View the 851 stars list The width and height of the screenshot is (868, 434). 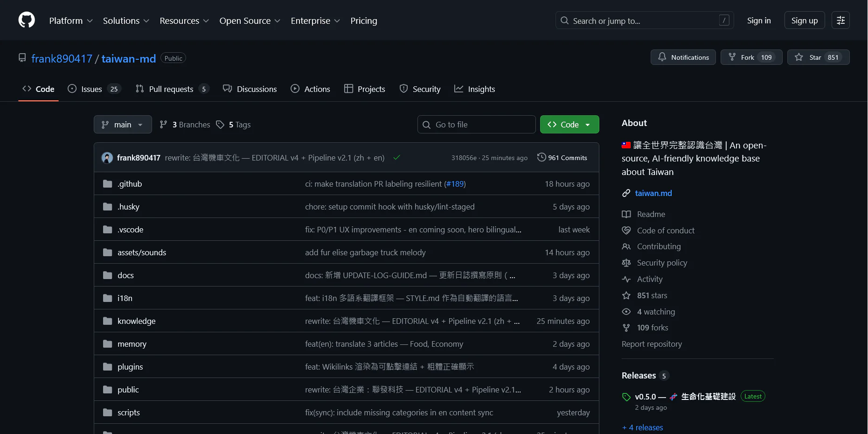[652, 295]
